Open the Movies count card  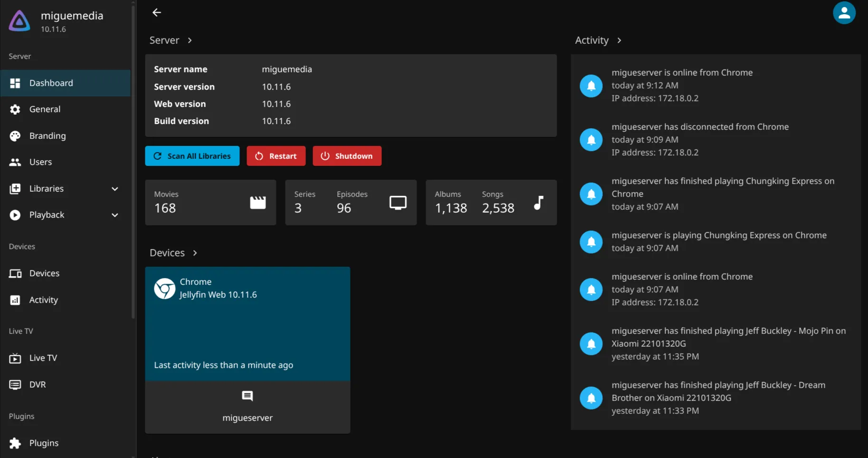click(210, 203)
